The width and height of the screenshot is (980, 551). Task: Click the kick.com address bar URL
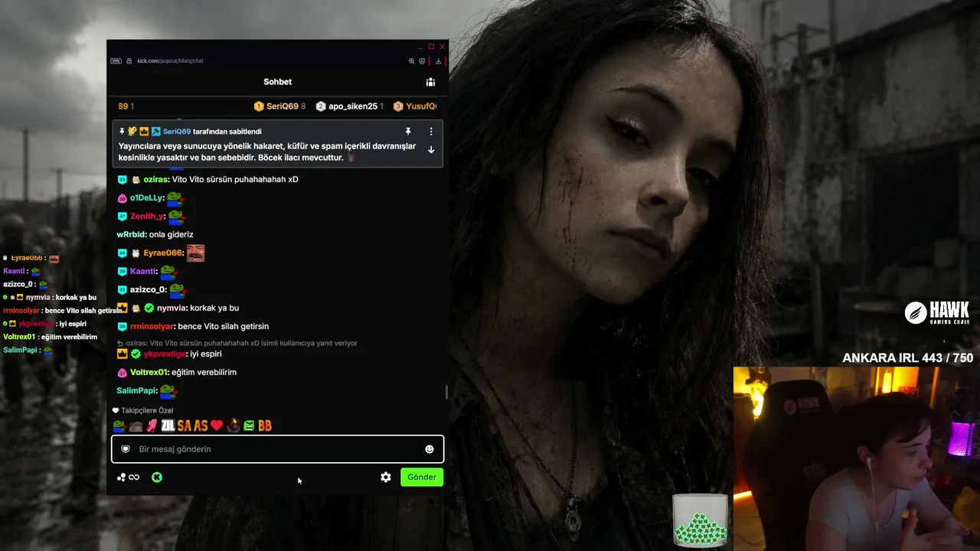tap(170, 61)
